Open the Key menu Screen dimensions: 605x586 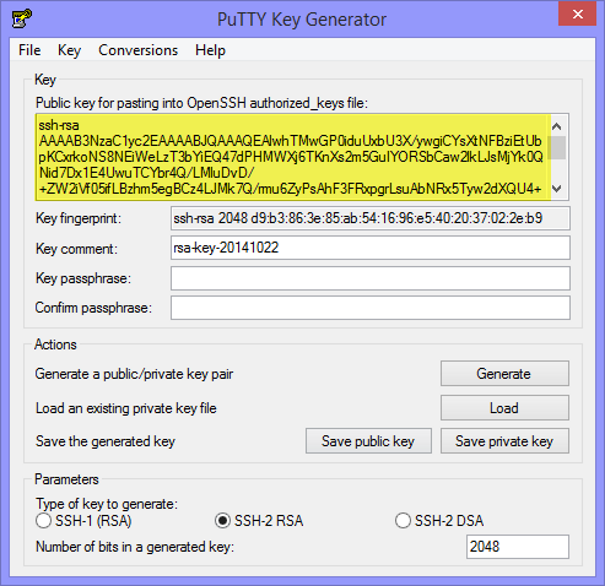pyautogui.click(x=69, y=51)
